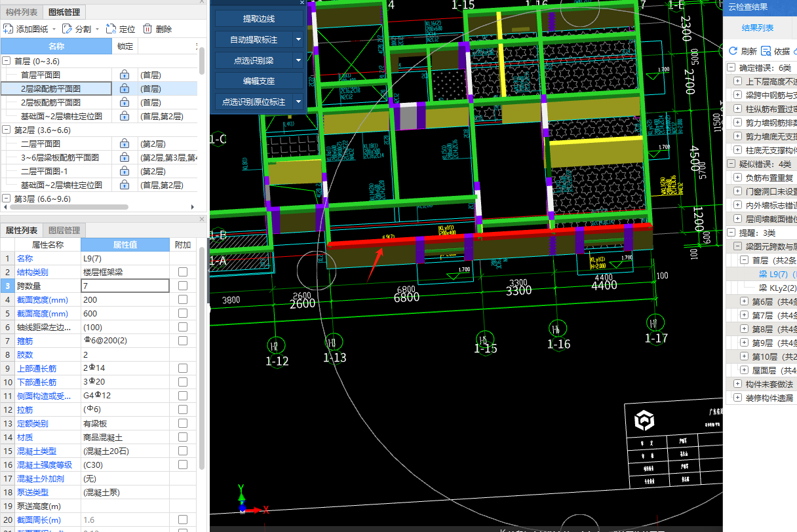Screen dimensions: 797x532
Task: Tick 附加 checkbox for 拉筋 row
Action: (x=183, y=409)
